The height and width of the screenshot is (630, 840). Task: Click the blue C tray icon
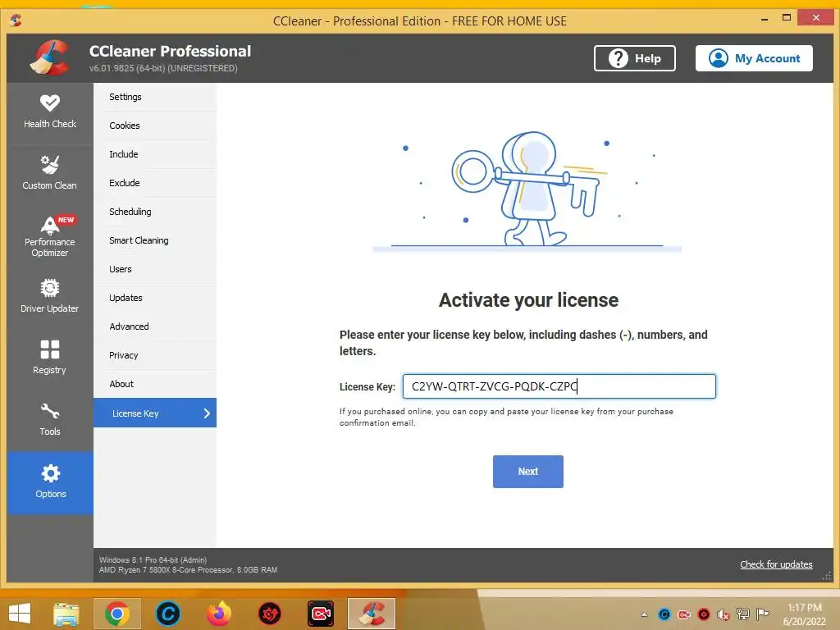pos(664,614)
